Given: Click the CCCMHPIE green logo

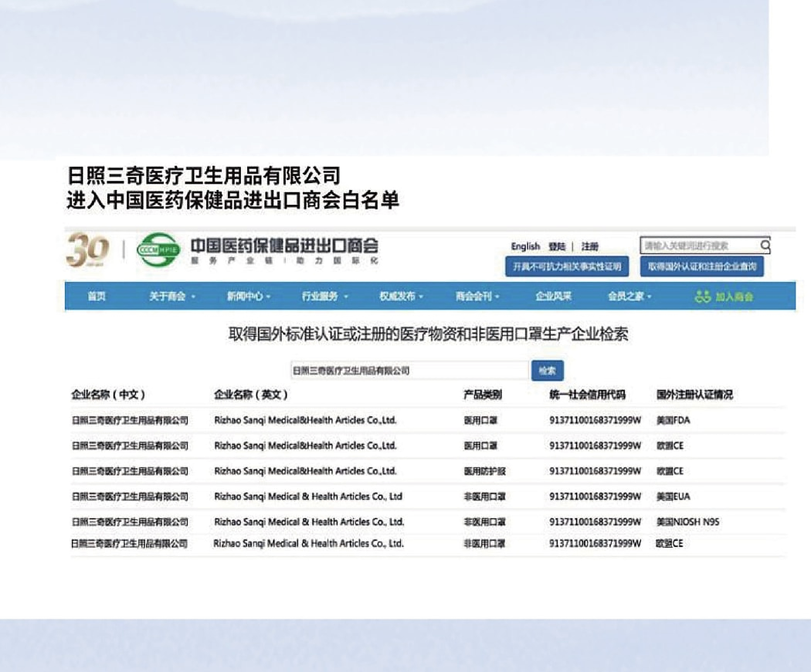Looking at the screenshot, I should pyautogui.click(x=159, y=250).
